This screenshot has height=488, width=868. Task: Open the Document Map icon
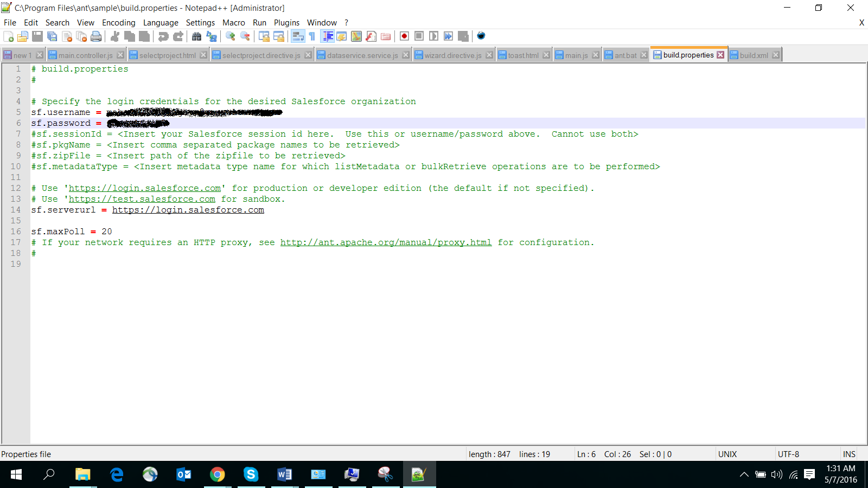coord(356,36)
